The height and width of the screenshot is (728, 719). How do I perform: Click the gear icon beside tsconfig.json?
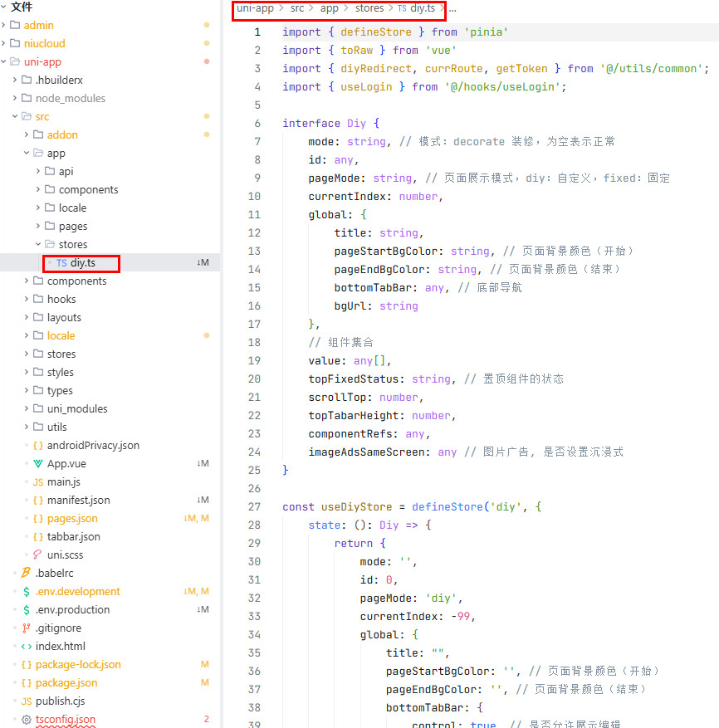(x=27, y=720)
